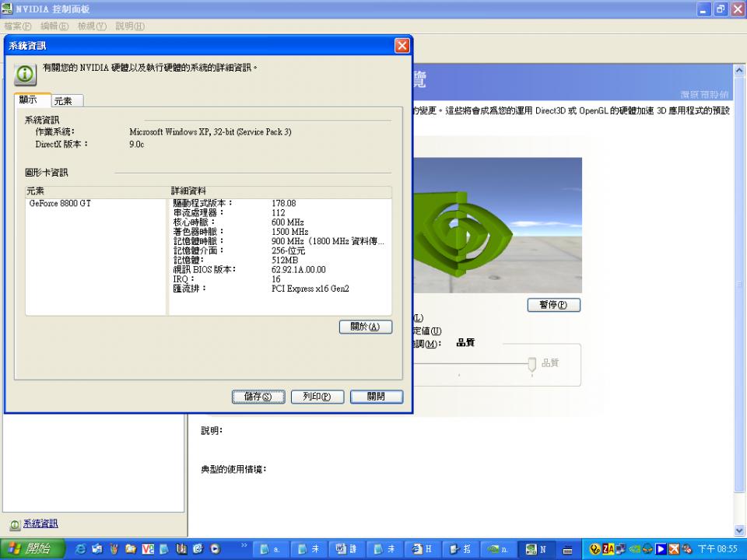The width and height of the screenshot is (747, 560).
Task: Open the Start menu 開始
Action: (x=33, y=549)
